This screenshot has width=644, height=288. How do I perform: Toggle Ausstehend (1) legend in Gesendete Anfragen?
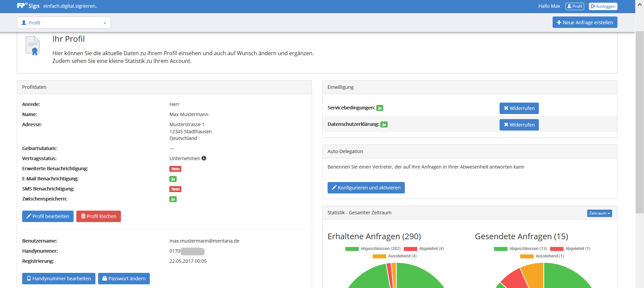coord(542,256)
